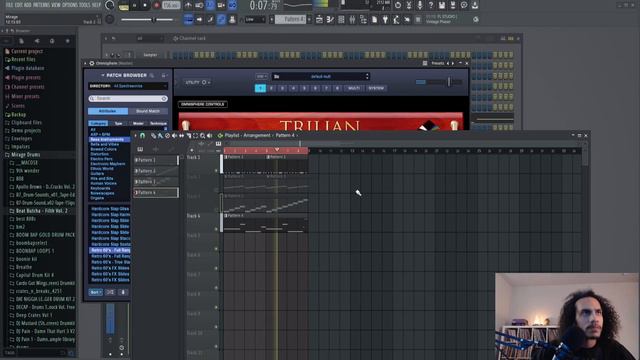The image size is (640, 360).
Task: Click the microphone one-click recording icon
Action: point(420,5)
